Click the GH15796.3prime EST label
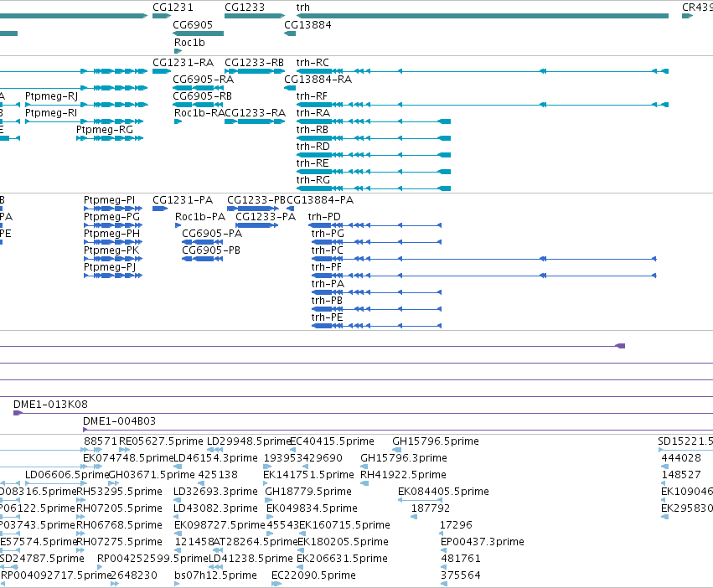 coord(404,458)
